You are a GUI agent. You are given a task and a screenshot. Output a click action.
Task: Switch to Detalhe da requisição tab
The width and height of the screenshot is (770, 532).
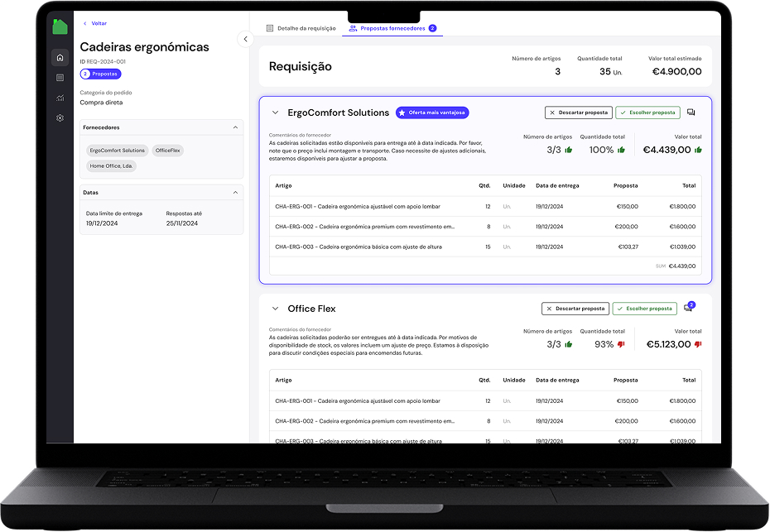(x=301, y=28)
